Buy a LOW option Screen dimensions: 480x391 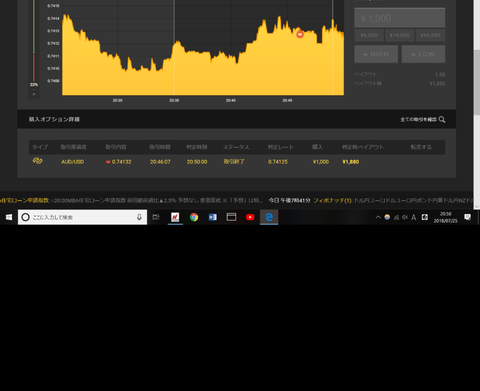[423, 54]
